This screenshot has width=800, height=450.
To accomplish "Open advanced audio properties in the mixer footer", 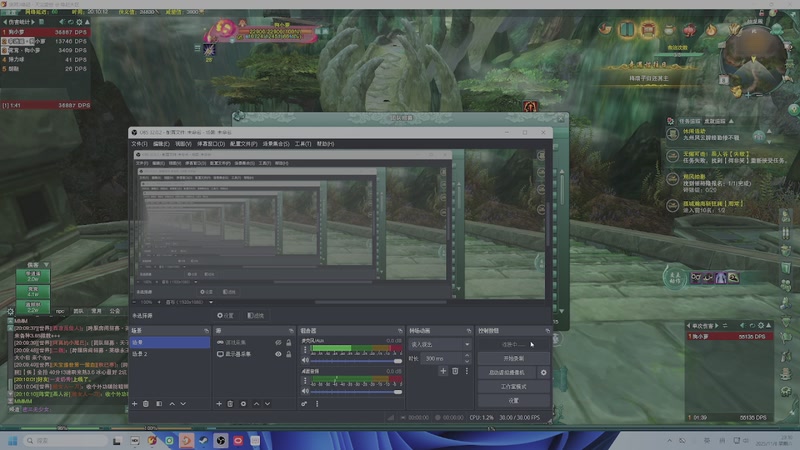I will point(304,404).
